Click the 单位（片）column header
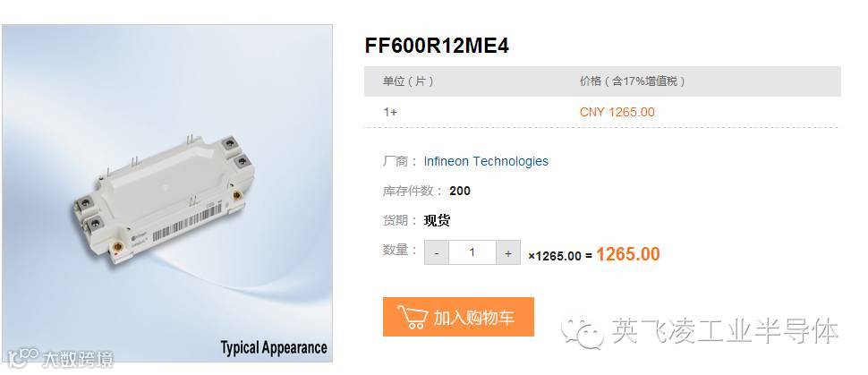868x375 pixels. point(409,81)
